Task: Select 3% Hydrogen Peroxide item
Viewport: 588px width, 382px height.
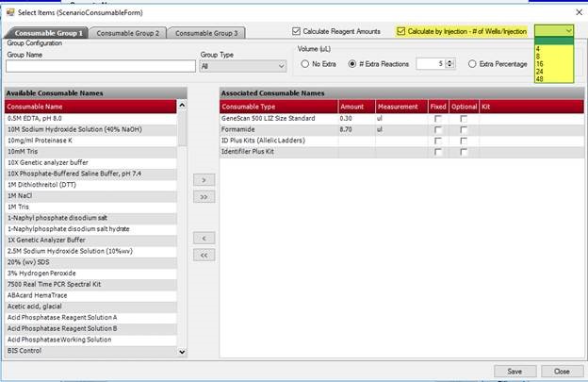Action: click(90, 274)
